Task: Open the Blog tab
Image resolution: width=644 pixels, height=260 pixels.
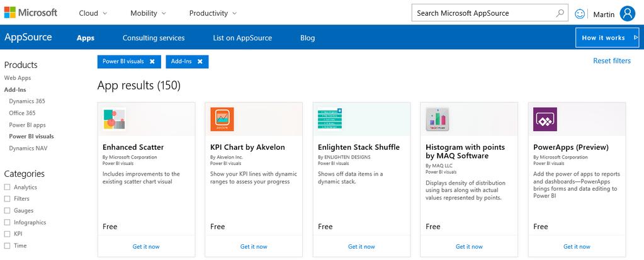Action: (308, 38)
